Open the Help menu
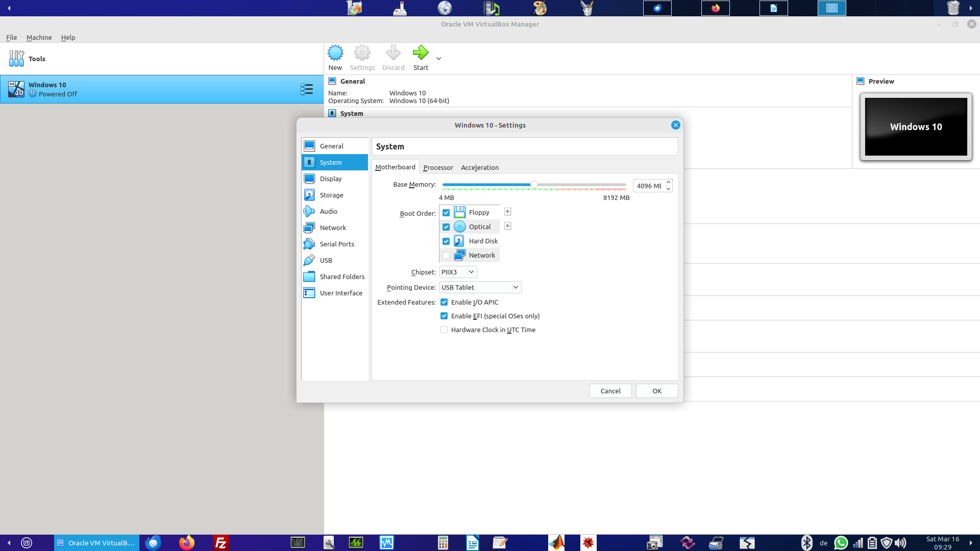 tap(68, 37)
